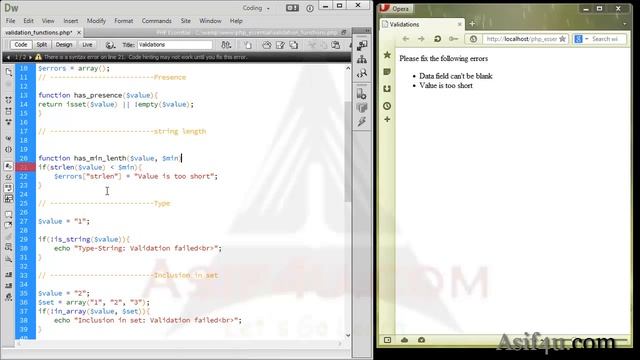
Task: Click the coding toolbar icon beside line 36
Action: [x=9, y=297]
